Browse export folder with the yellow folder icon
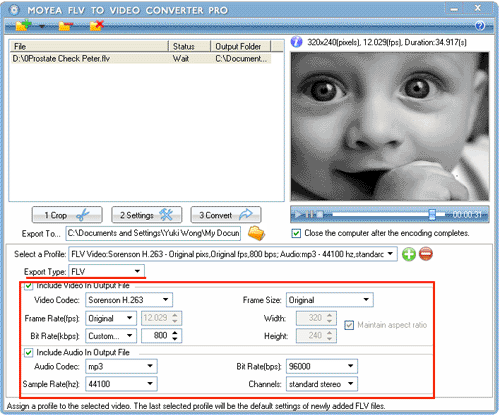Viewport: 500px width, 416px height. (x=256, y=233)
